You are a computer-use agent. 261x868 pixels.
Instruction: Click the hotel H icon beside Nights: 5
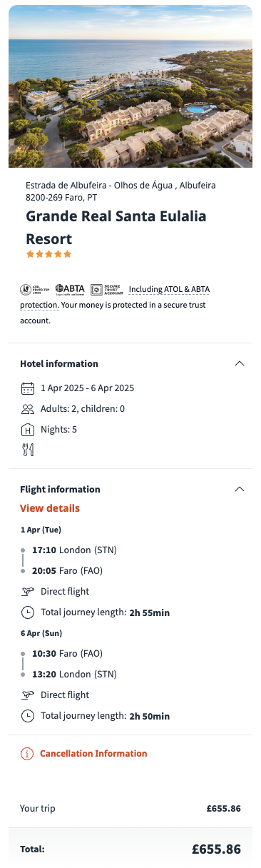[28, 430]
